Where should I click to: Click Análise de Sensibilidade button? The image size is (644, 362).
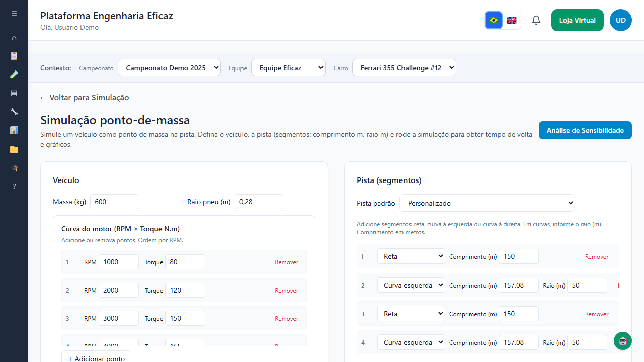click(x=585, y=130)
